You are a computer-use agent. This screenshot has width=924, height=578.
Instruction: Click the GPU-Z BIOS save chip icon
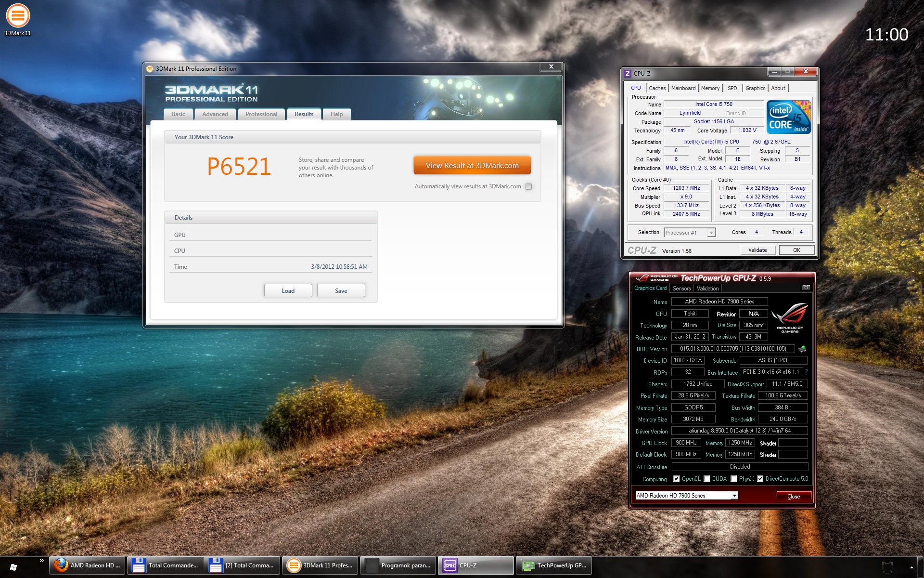pos(802,349)
